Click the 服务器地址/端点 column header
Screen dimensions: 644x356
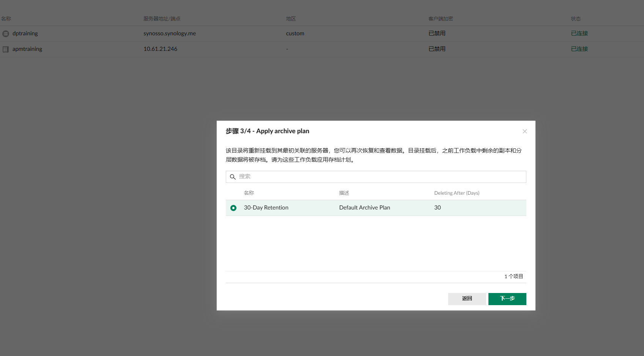162,19
